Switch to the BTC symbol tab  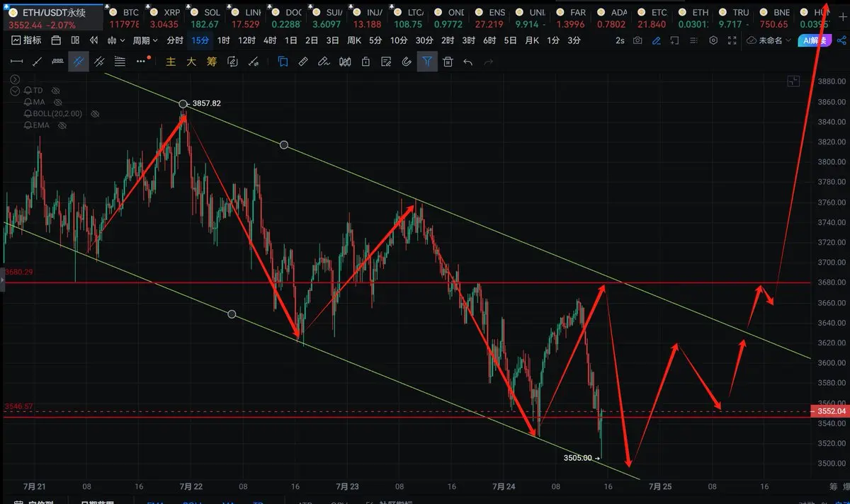pos(124,18)
